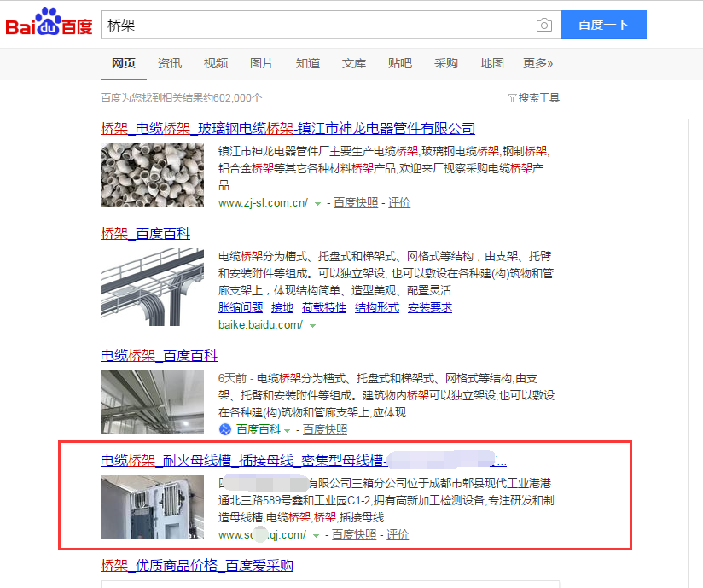Click 评价 for zj-sl.com.cn result
Viewport: 703px width, 588px height.
pyautogui.click(x=399, y=203)
